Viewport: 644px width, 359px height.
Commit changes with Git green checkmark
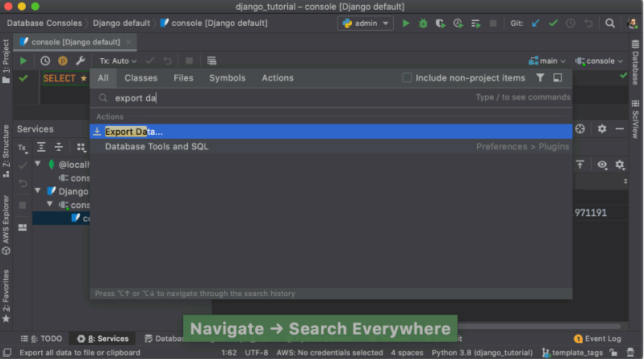[x=554, y=23]
